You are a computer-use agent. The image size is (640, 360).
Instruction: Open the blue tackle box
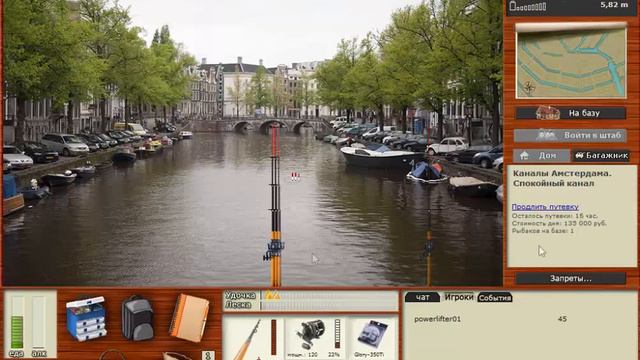pyautogui.click(x=86, y=319)
